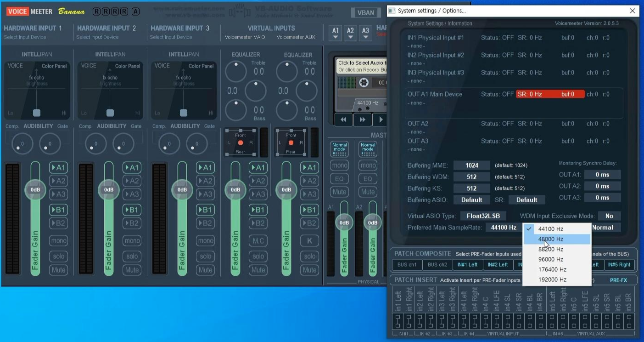Toggle mono on Hardware Input 1
The image size is (644, 342).
point(58,241)
